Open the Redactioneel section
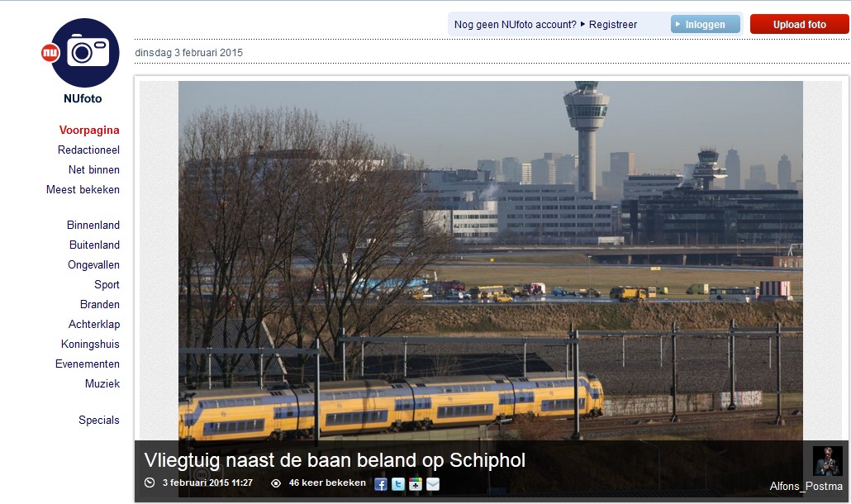851x504 pixels. 88,150
